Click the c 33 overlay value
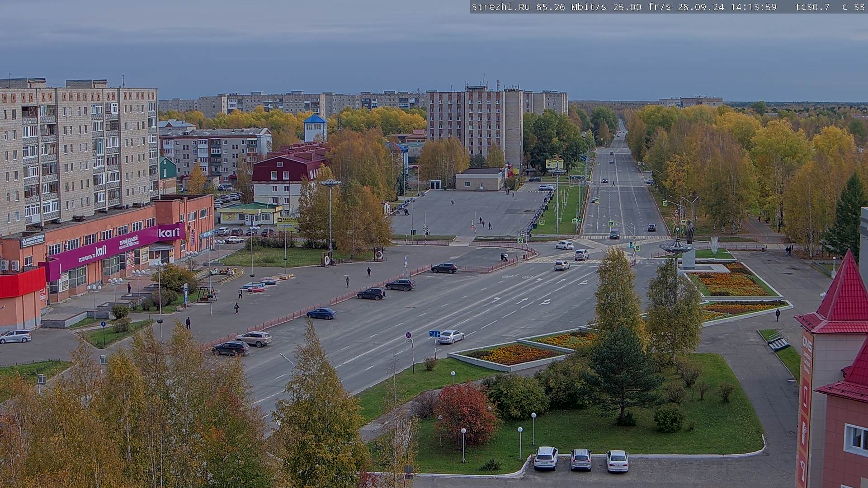The width and height of the screenshot is (868, 488). coord(854,7)
